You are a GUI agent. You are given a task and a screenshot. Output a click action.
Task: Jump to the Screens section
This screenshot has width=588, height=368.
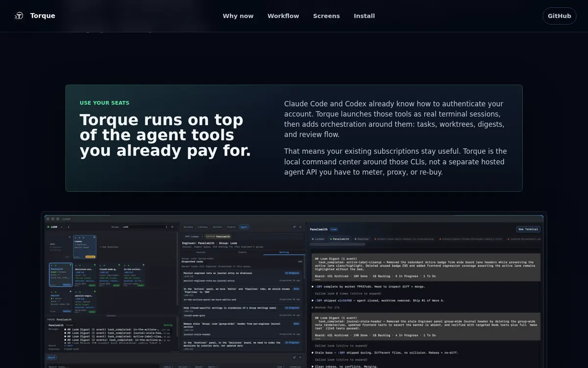(x=326, y=16)
